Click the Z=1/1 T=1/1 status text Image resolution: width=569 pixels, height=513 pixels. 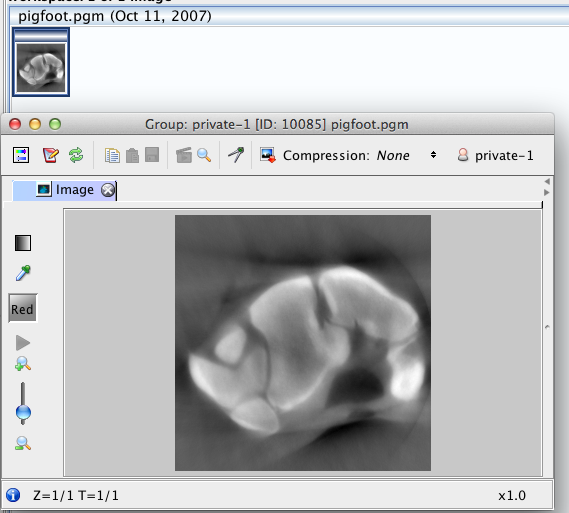[x=75, y=496]
